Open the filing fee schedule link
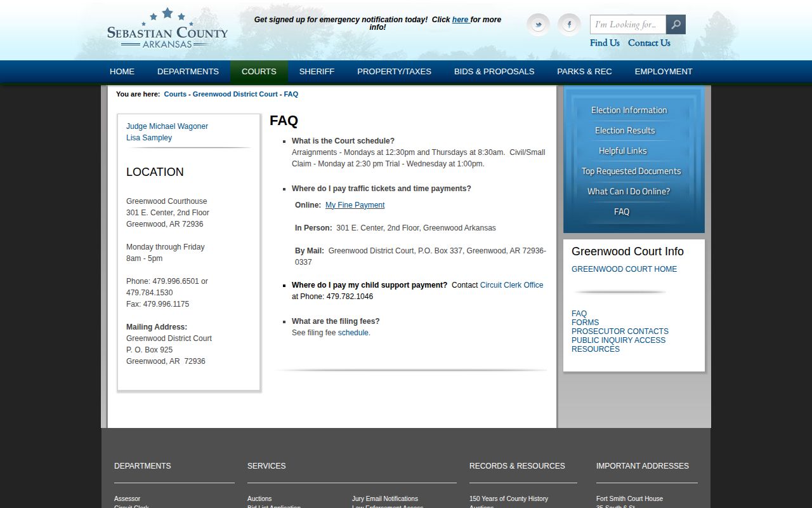 [353, 333]
